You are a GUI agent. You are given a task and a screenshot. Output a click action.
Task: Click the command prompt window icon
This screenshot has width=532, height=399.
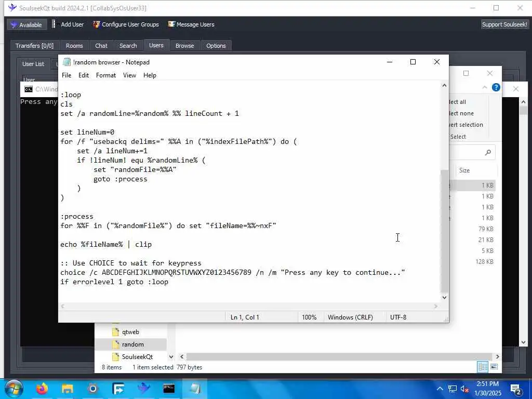pyautogui.click(x=29, y=89)
